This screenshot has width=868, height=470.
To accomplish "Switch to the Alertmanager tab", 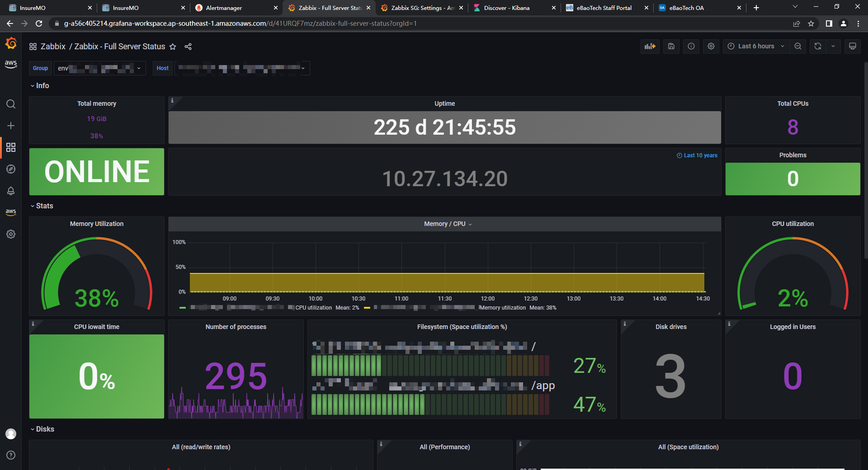I will coord(235,8).
